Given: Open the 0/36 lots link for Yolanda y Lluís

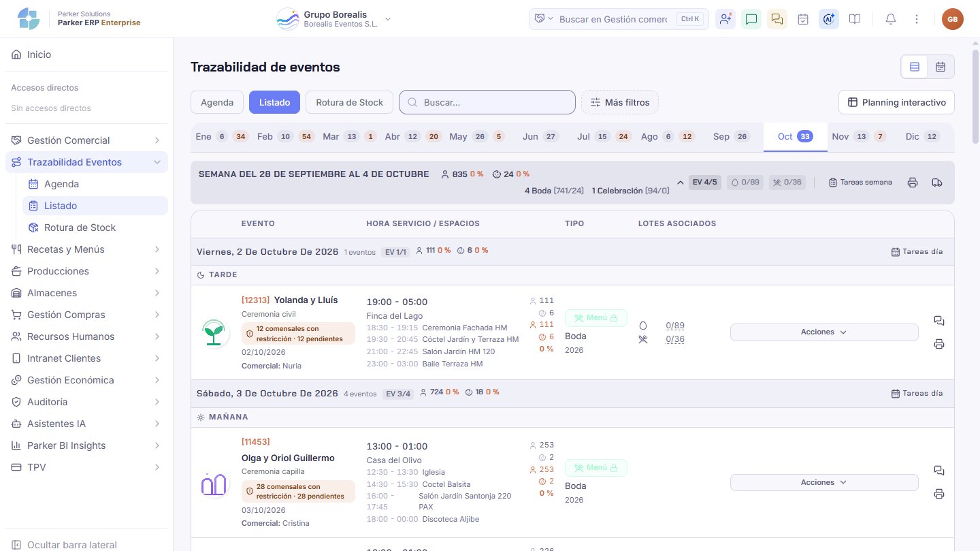Looking at the screenshot, I should [x=675, y=339].
